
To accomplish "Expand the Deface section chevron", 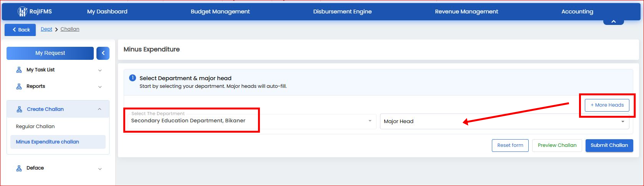I will (x=100, y=169).
